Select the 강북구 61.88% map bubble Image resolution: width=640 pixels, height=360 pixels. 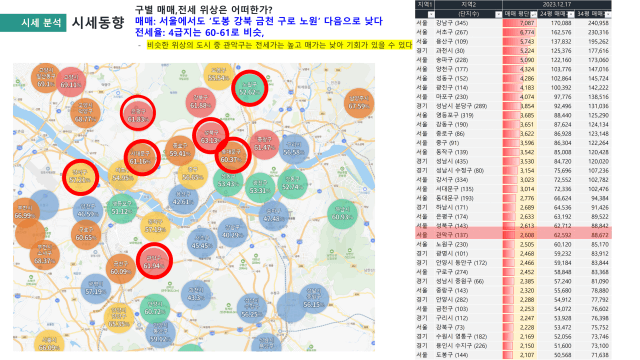200,102
